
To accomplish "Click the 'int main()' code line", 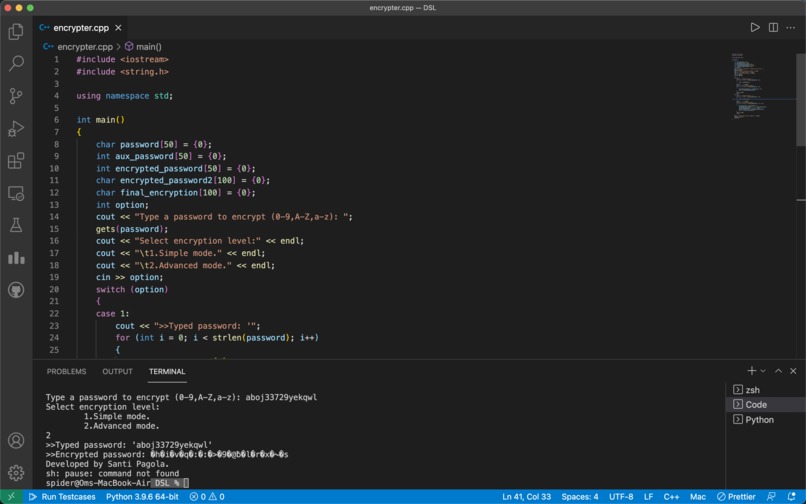I will coord(100,120).
